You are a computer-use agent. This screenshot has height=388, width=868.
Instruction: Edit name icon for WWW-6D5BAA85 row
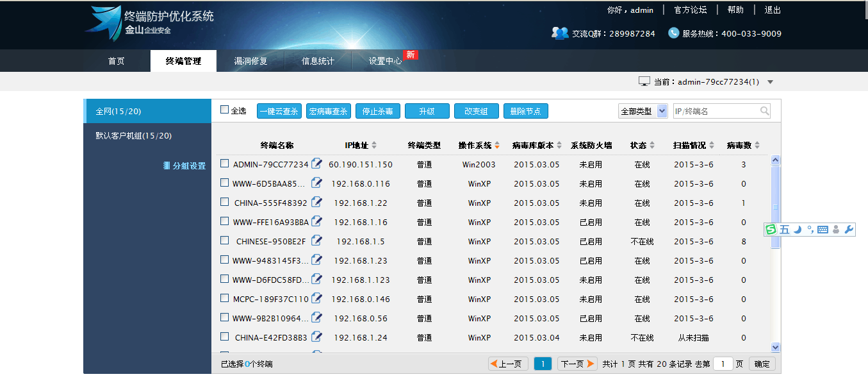pos(316,183)
